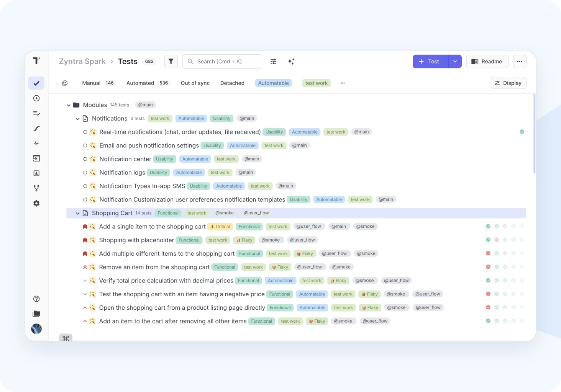This screenshot has height=392, width=561.
Task: Toggle multi-select checkbox icon beside Manual tab
Action: point(65,83)
